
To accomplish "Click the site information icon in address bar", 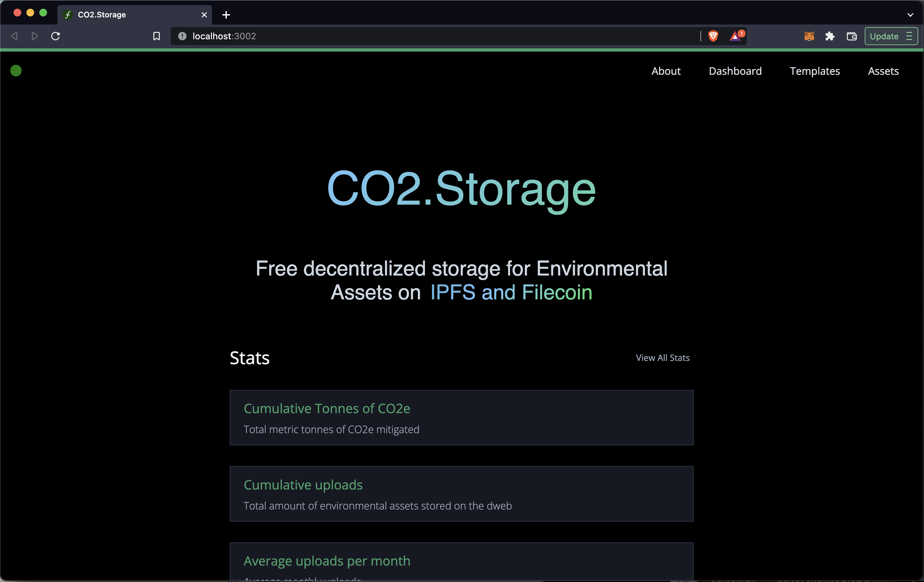I will [182, 36].
